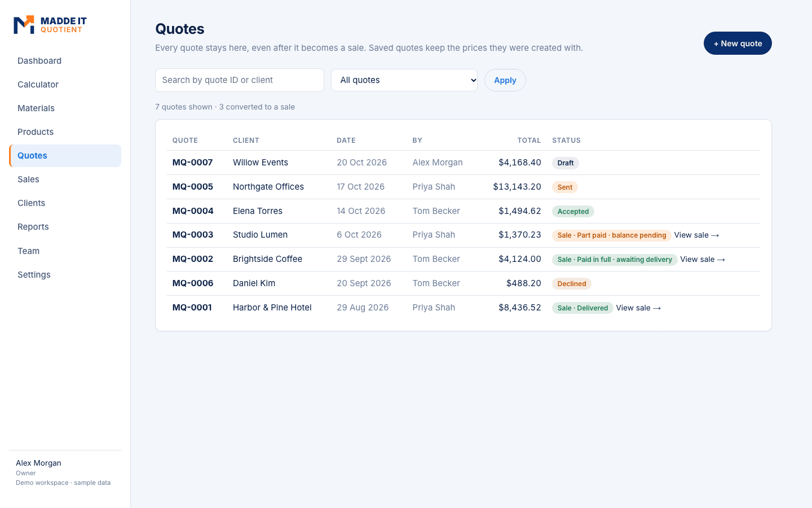Open the Dashboard page

pyautogui.click(x=65, y=61)
